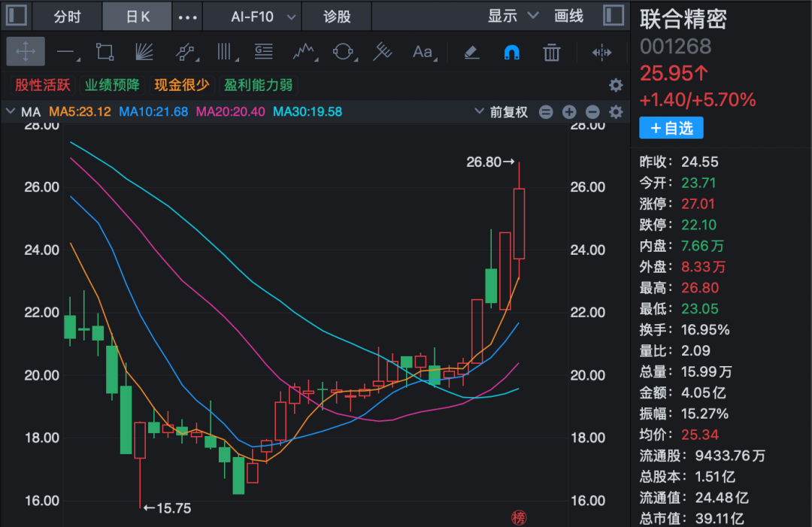812x527 pixels.
Task: Click the horizontal compress toolbar icon
Action: 601,52
